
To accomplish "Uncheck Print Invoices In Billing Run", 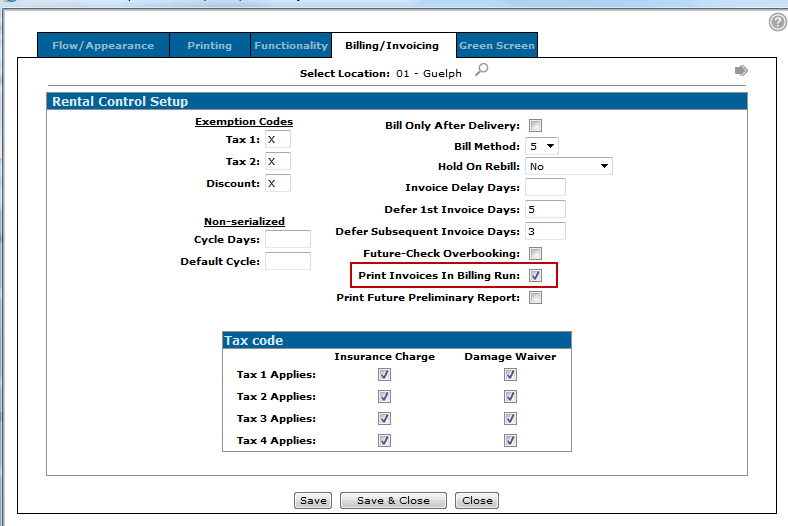I will click(x=535, y=275).
